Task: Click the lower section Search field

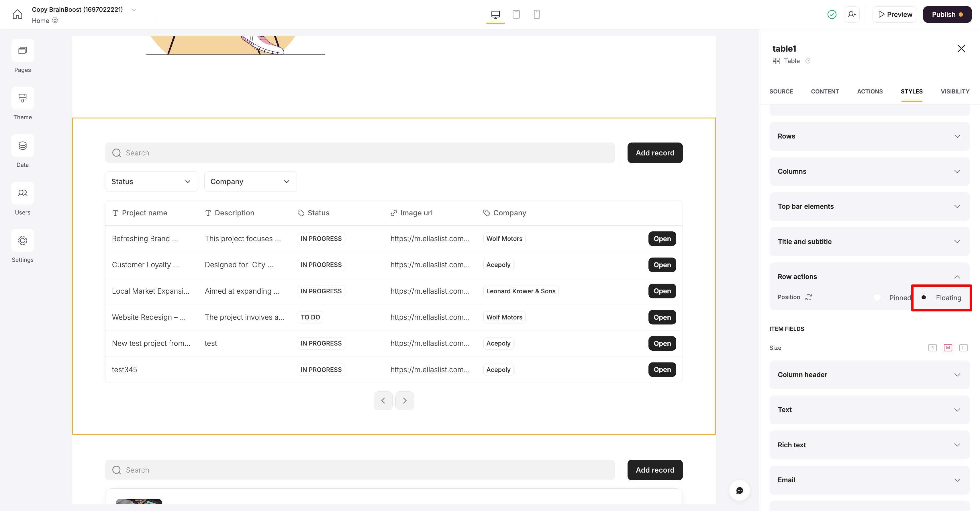Action: (x=360, y=470)
